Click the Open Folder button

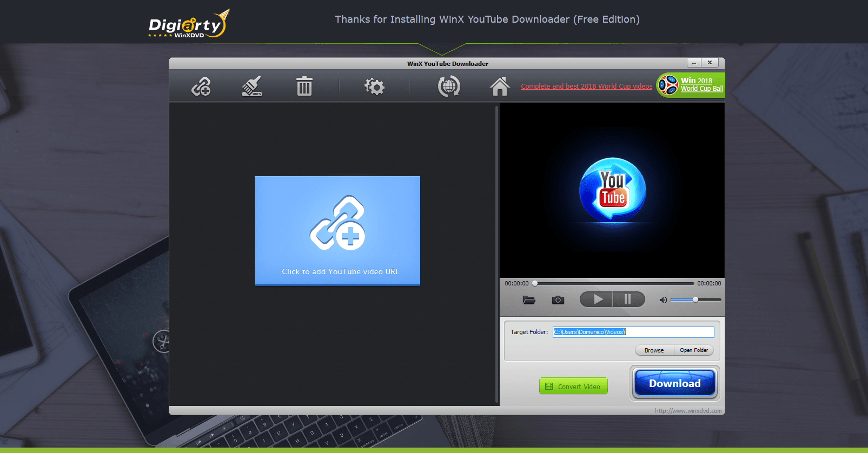point(694,350)
